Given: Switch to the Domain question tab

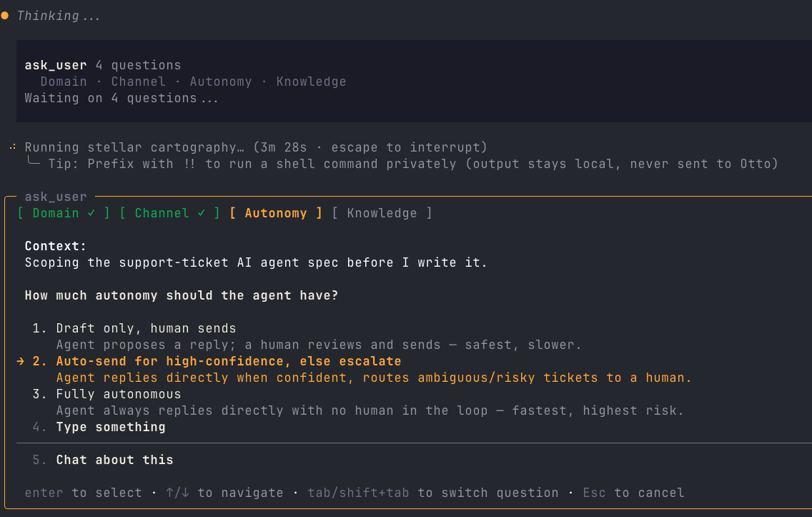Looking at the screenshot, I should 64,213.
